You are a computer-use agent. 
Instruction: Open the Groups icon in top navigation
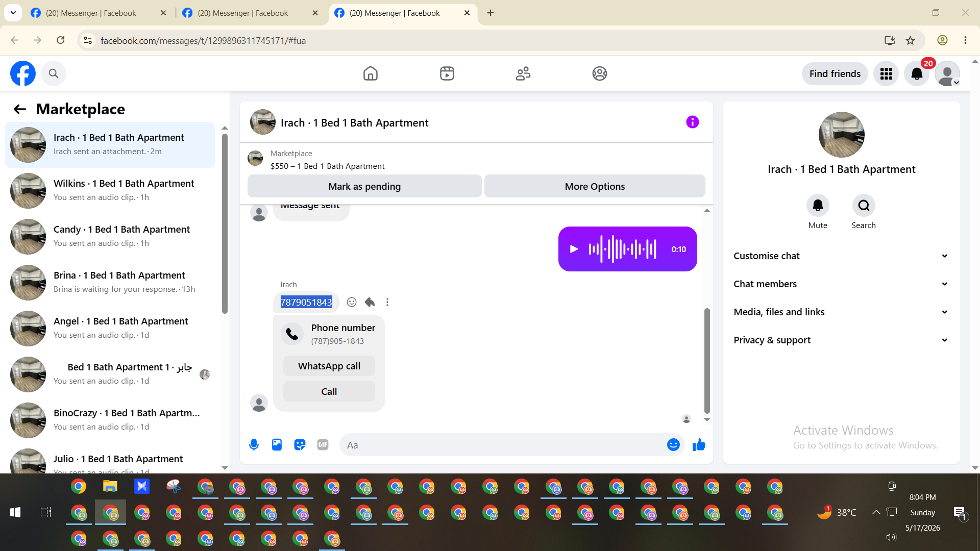600,73
